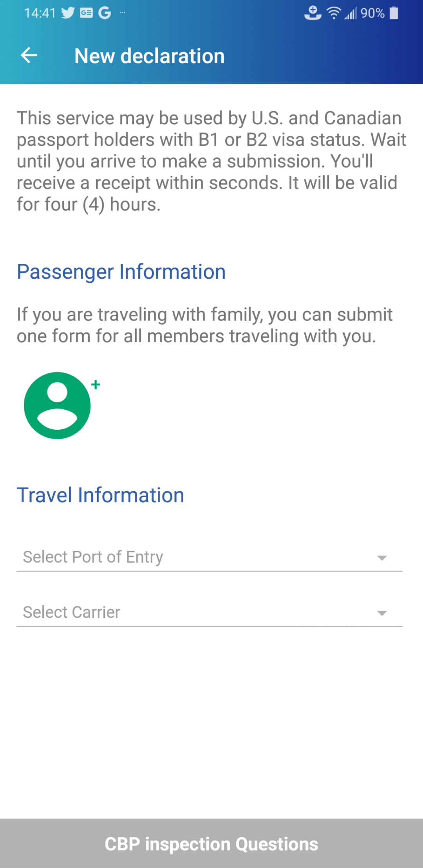Tap the New declaration title
The height and width of the screenshot is (868, 423).
pyautogui.click(x=149, y=55)
